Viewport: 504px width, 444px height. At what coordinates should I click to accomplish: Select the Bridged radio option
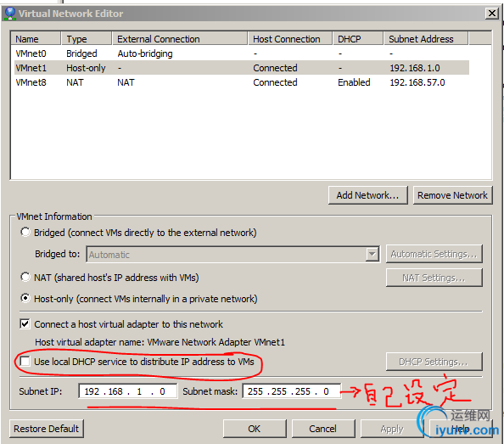coord(25,232)
